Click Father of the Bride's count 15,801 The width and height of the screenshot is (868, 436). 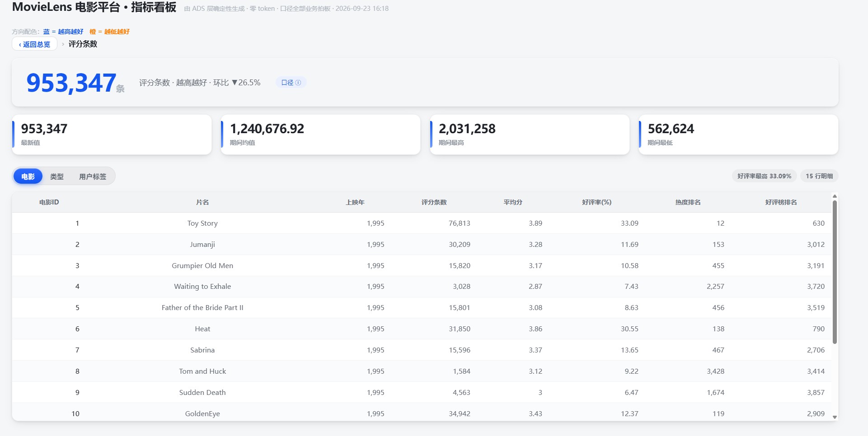[460, 308]
